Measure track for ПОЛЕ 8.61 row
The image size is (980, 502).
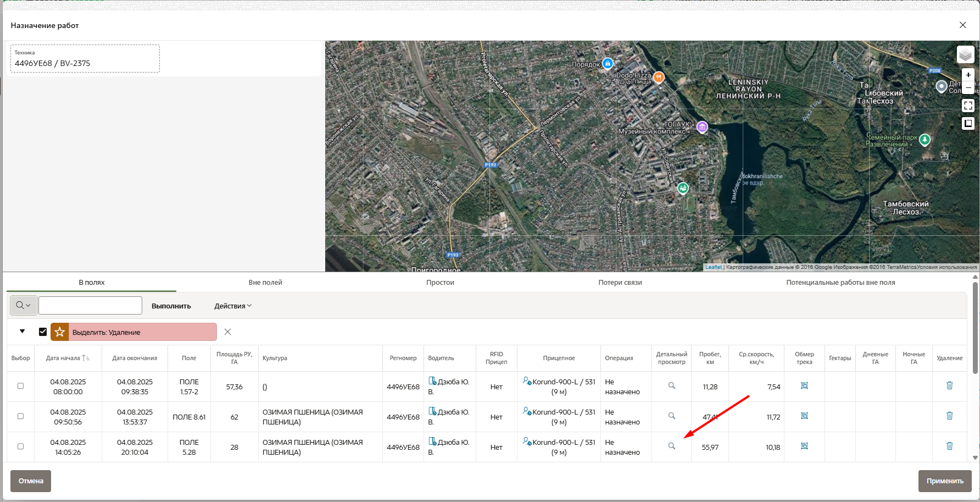tap(804, 416)
